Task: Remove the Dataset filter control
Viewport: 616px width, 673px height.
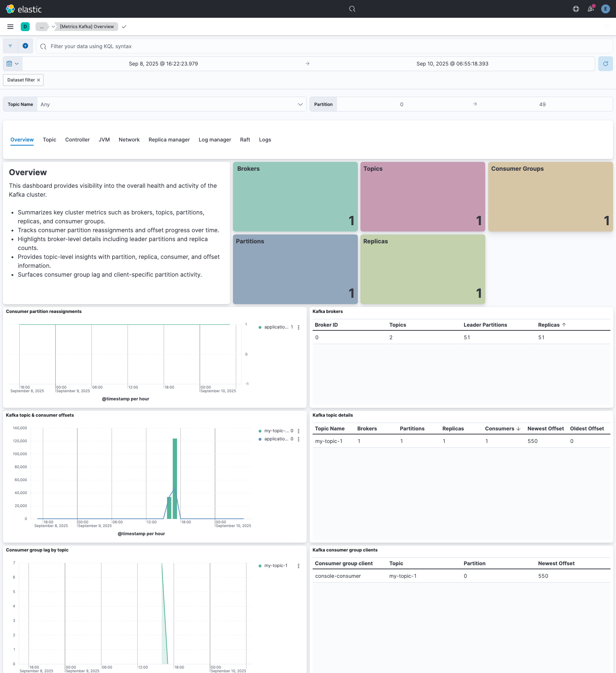Action: click(39, 80)
